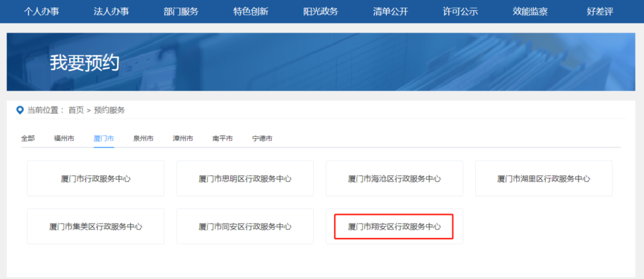This screenshot has width=644, height=279.
Task: Switch to the 福州市 city tab
Action: [x=64, y=138]
